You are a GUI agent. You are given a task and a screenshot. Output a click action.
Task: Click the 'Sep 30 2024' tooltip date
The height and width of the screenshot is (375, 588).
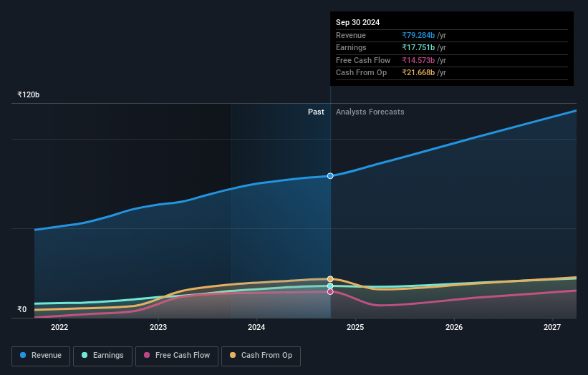(x=358, y=22)
